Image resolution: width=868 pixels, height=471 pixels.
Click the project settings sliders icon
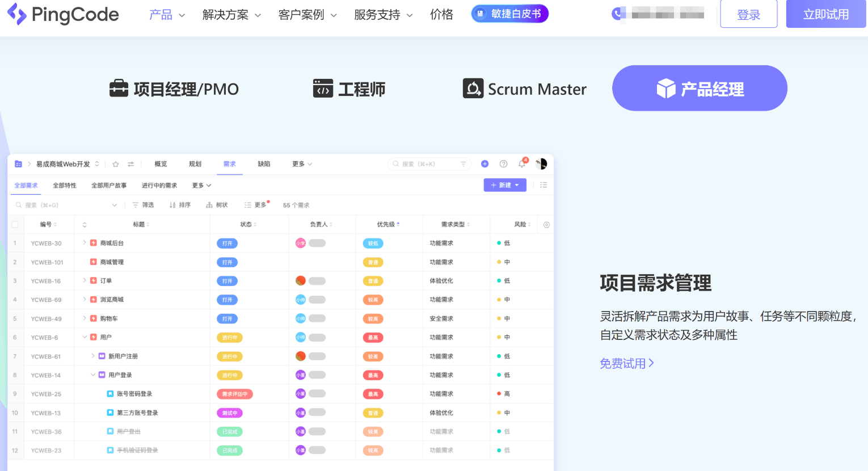point(131,164)
